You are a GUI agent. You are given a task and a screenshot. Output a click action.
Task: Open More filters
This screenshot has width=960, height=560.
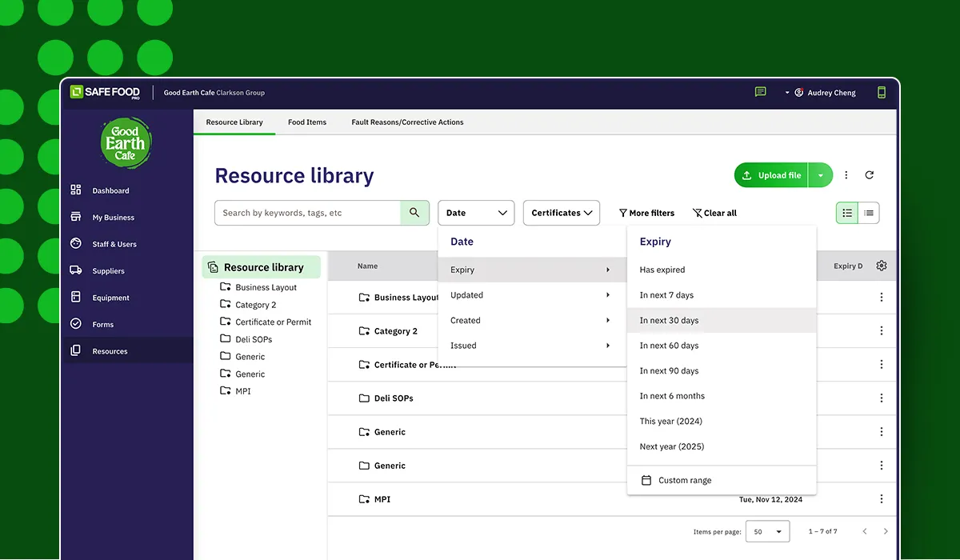(646, 213)
